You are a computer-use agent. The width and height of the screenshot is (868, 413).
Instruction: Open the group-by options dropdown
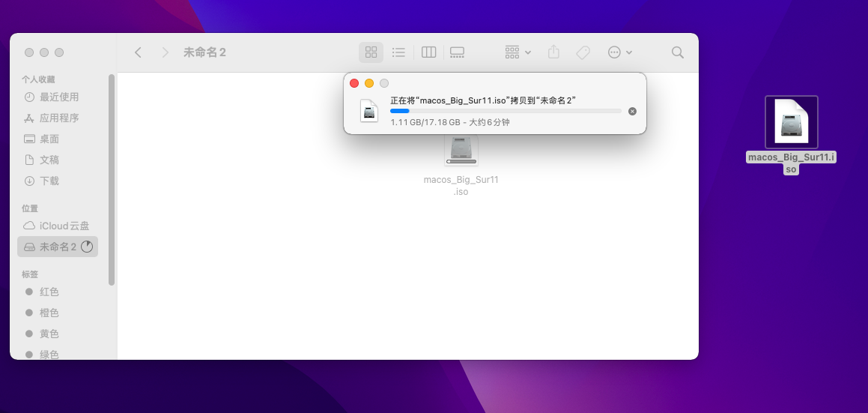[x=518, y=52]
